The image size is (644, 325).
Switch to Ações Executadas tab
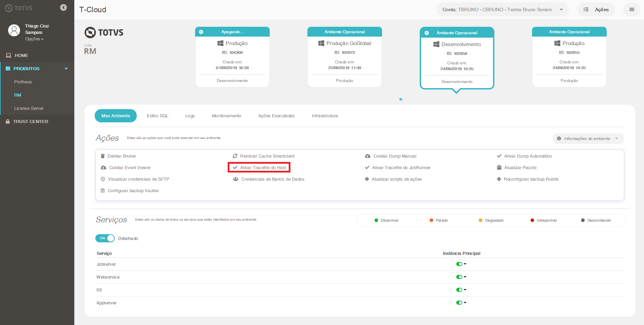[x=277, y=116]
